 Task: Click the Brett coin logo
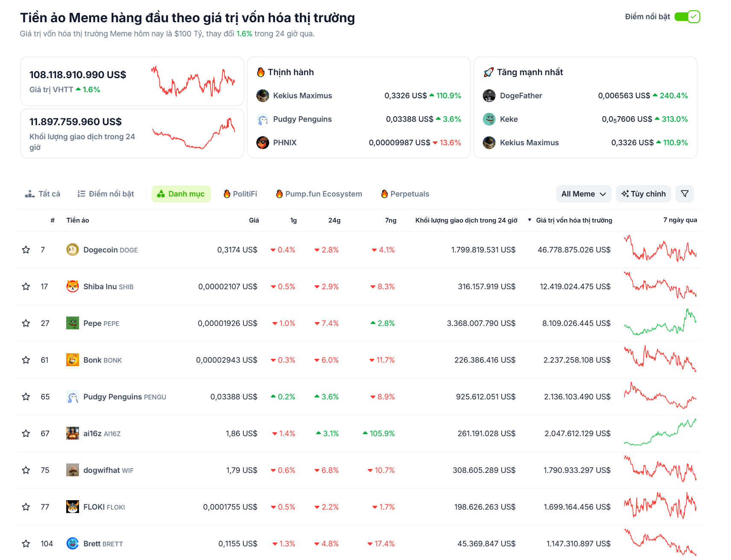(x=73, y=543)
